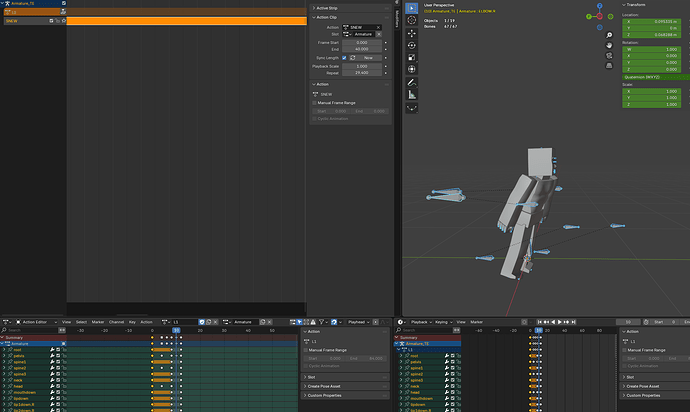Toggle mute checkbox on root channel in timeline
The height and width of the screenshot is (412, 690).
452,356
